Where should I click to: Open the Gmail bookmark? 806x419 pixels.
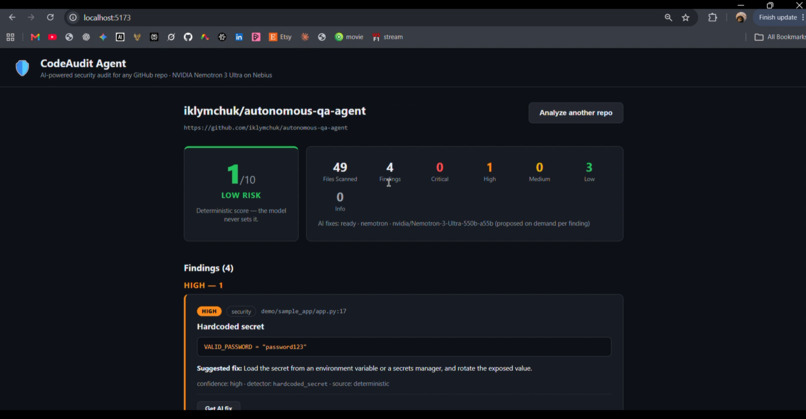35,37
